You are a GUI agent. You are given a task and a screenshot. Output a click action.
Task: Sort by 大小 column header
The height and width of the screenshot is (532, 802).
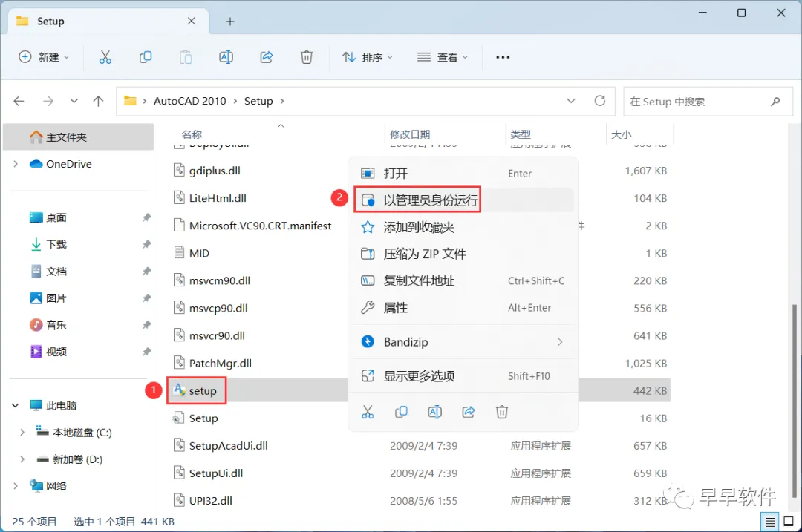(x=622, y=134)
